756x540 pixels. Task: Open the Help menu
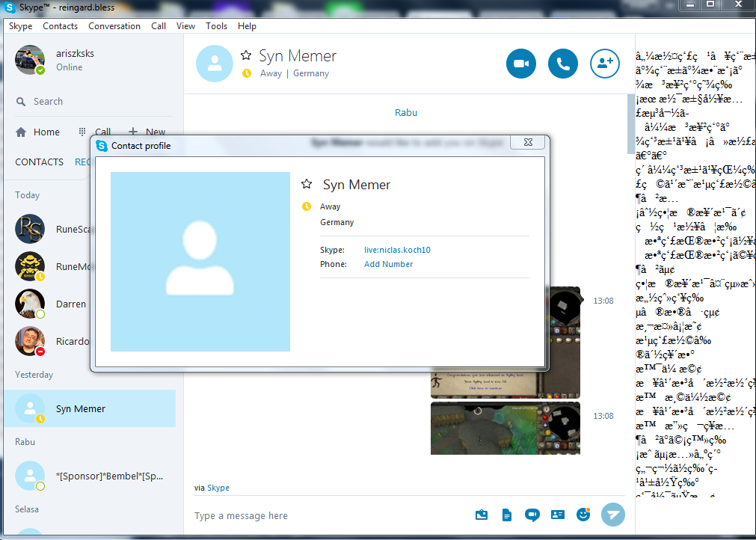tap(247, 26)
